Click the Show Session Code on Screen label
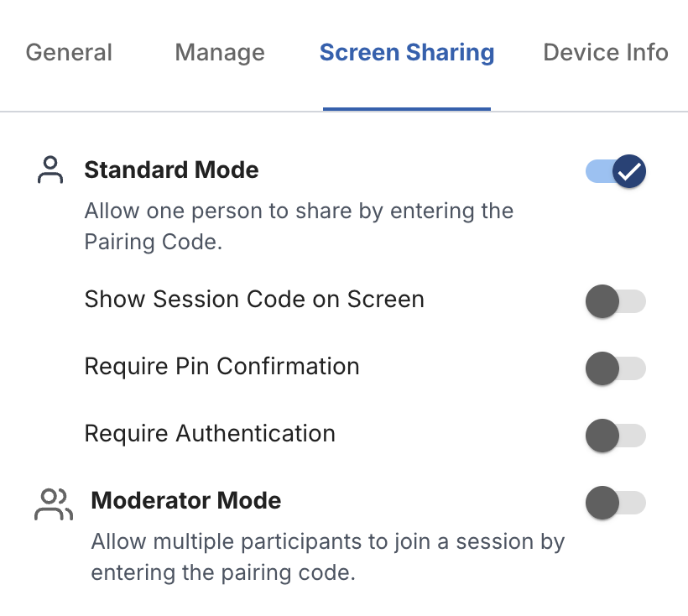The height and width of the screenshot is (616, 688). pyautogui.click(x=254, y=300)
